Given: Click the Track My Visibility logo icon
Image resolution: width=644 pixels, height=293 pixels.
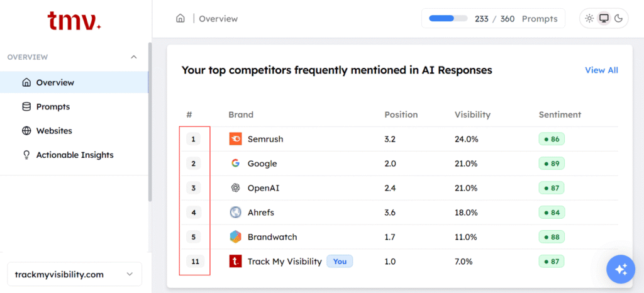Looking at the screenshot, I should point(235,262).
